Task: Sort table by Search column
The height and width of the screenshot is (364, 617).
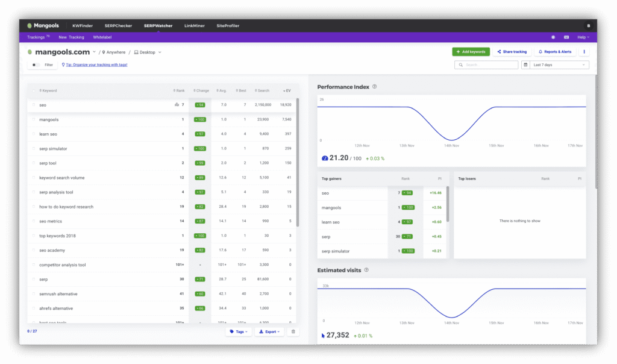Action: (x=262, y=90)
